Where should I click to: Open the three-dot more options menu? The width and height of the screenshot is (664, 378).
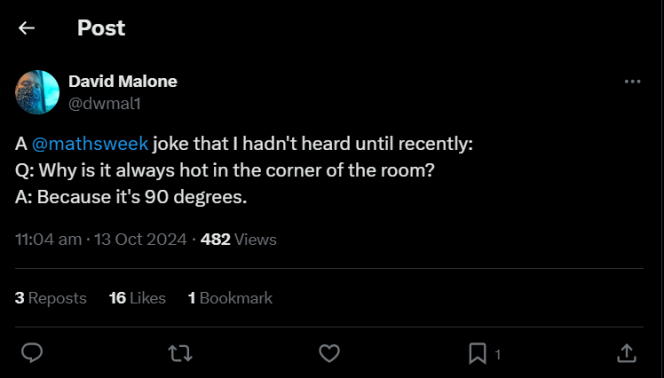[632, 82]
